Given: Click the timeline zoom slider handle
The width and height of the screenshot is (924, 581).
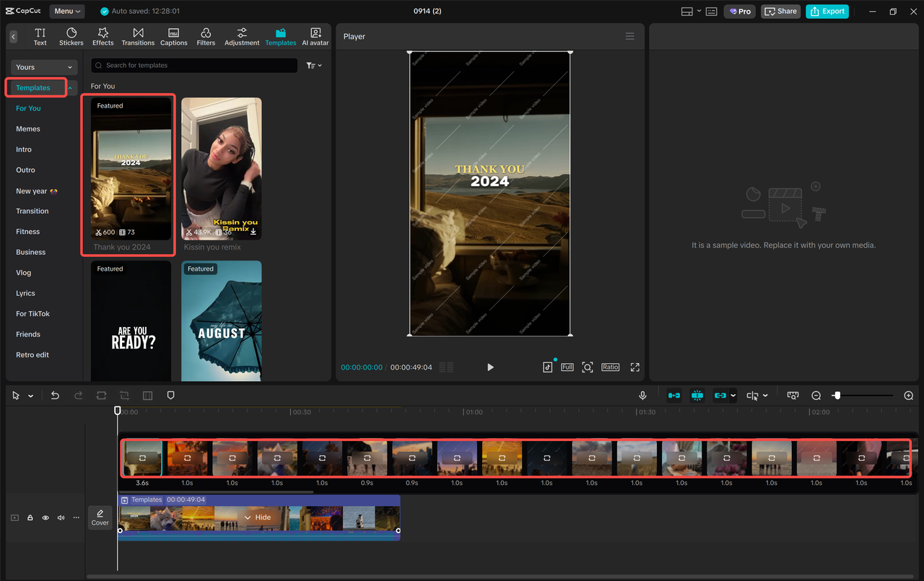Looking at the screenshot, I should 837,396.
